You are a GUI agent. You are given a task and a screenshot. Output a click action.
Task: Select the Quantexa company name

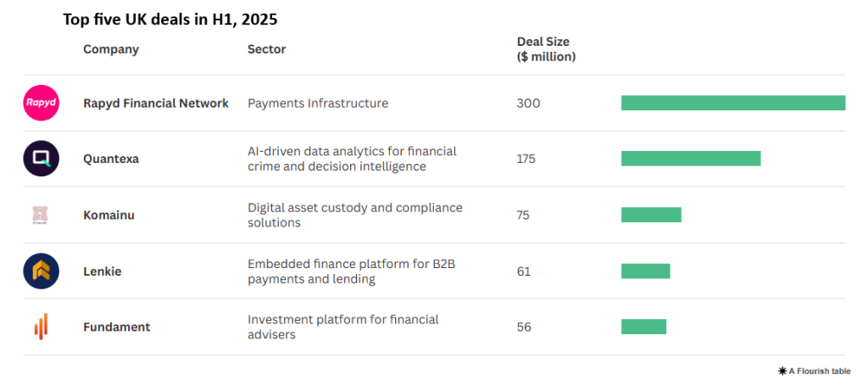tap(111, 159)
